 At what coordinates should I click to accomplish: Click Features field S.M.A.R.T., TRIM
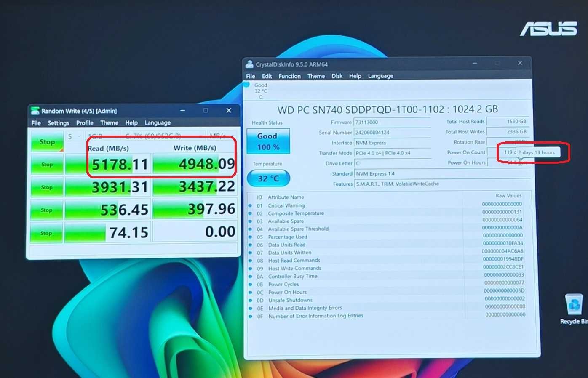[441, 184]
